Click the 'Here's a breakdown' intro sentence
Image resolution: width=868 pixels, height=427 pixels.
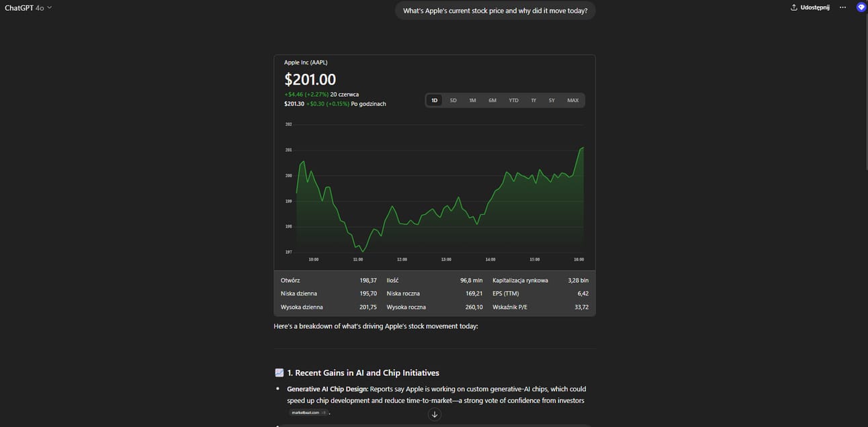[x=376, y=326]
